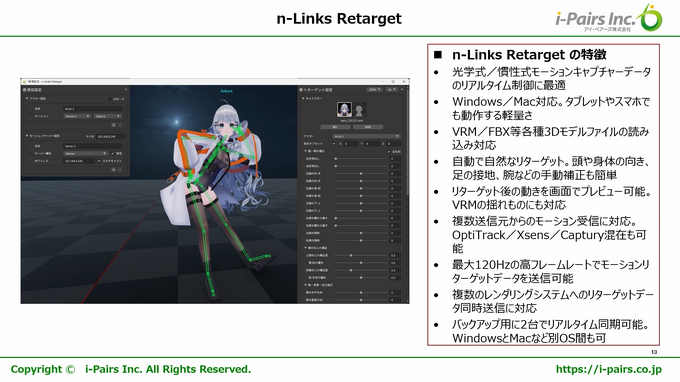Close the 受信設定 receive settings panel
680x382 pixels.
[126, 89]
